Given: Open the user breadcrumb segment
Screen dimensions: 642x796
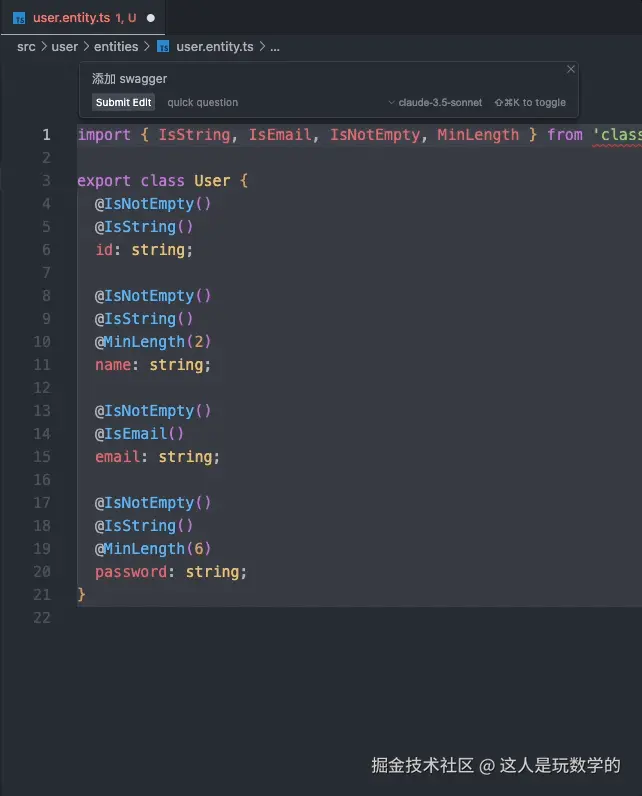Looking at the screenshot, I should pos(64,47).
